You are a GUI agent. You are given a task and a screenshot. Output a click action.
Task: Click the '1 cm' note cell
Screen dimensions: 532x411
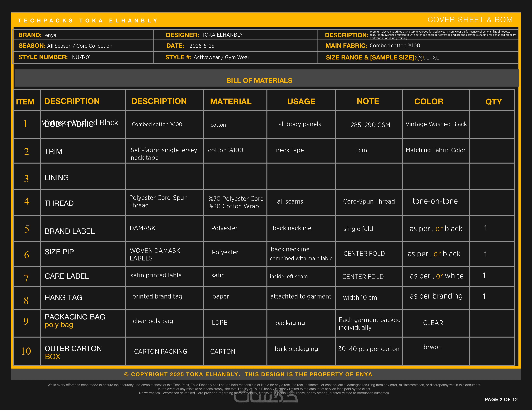pos(360,150)
